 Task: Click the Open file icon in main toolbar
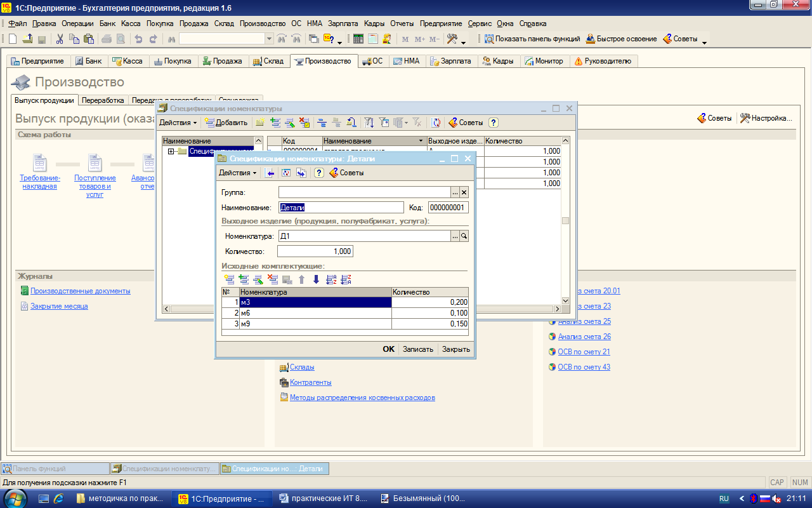[x=27, y=39]
